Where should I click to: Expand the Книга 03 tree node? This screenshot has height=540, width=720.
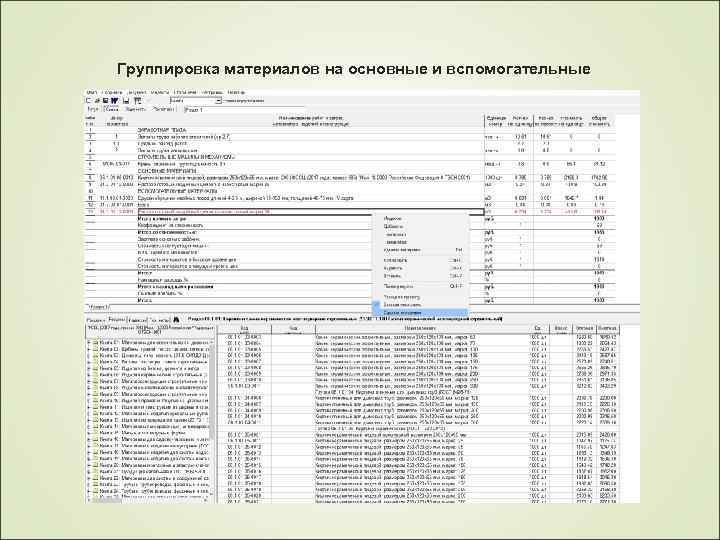tap(89, 356)
